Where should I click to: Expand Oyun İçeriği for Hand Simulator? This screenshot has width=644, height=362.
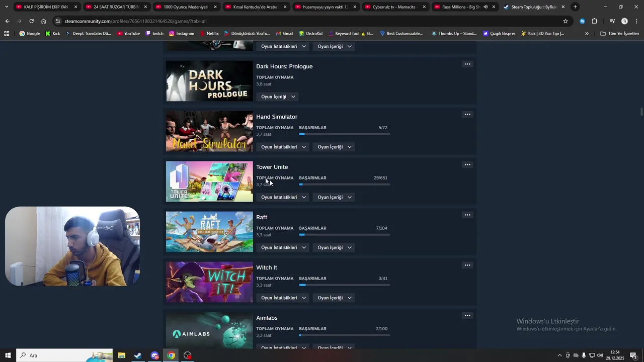coord(335,147)
